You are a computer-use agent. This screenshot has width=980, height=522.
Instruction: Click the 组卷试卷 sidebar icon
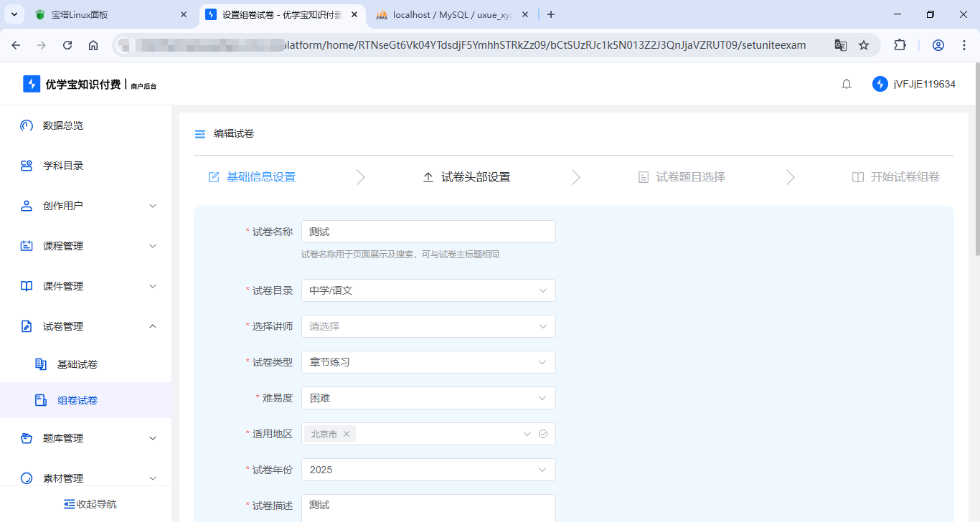click(41, 399)
